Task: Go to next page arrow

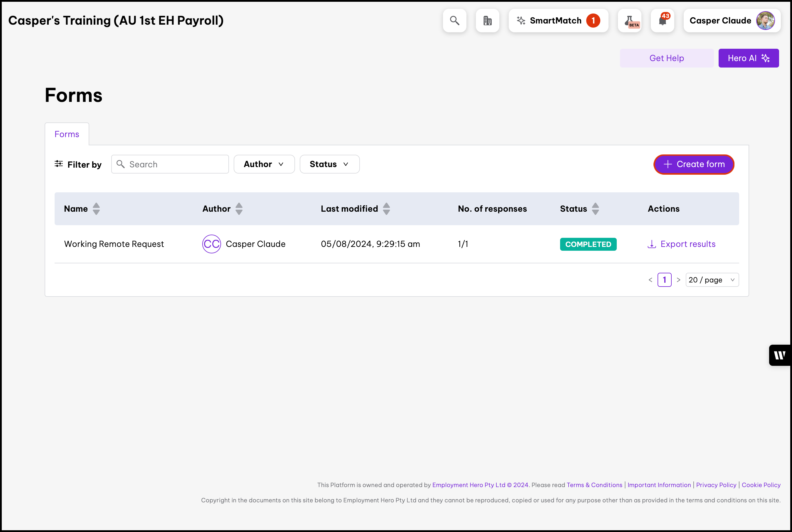Action: [x=678, y=280]
